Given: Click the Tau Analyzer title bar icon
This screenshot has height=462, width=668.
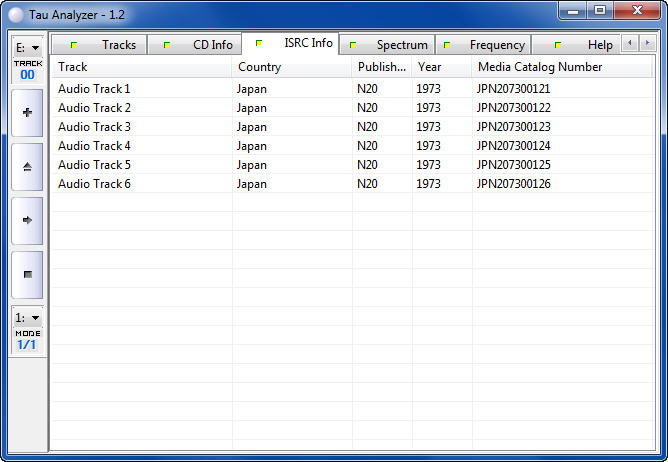Looking at the screenshot, I should pyautogui.click(x=15, y=14).
